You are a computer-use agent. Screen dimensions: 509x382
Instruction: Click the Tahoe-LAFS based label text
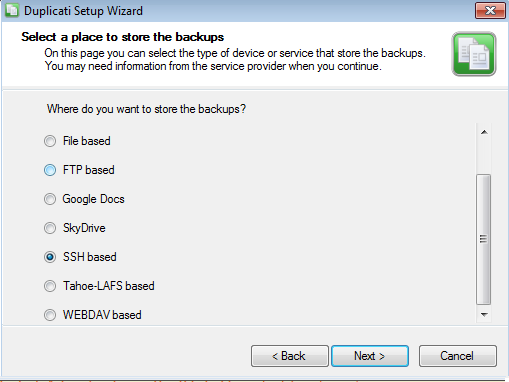pos(109,286)
